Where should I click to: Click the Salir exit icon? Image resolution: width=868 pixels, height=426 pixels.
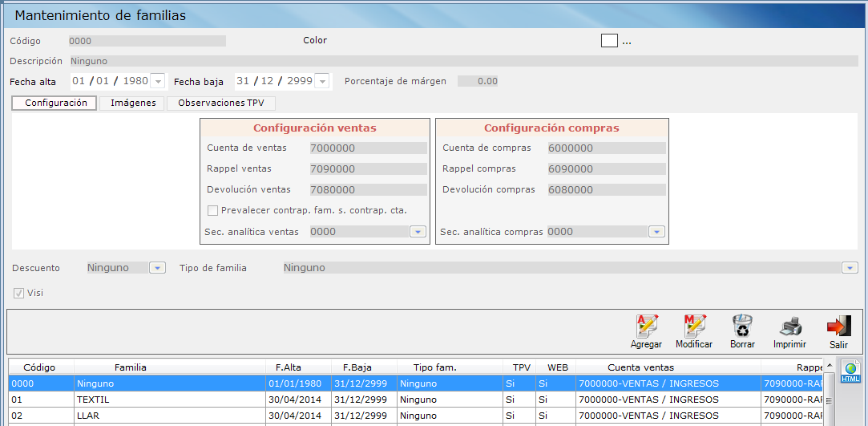(x=838, y=327)
